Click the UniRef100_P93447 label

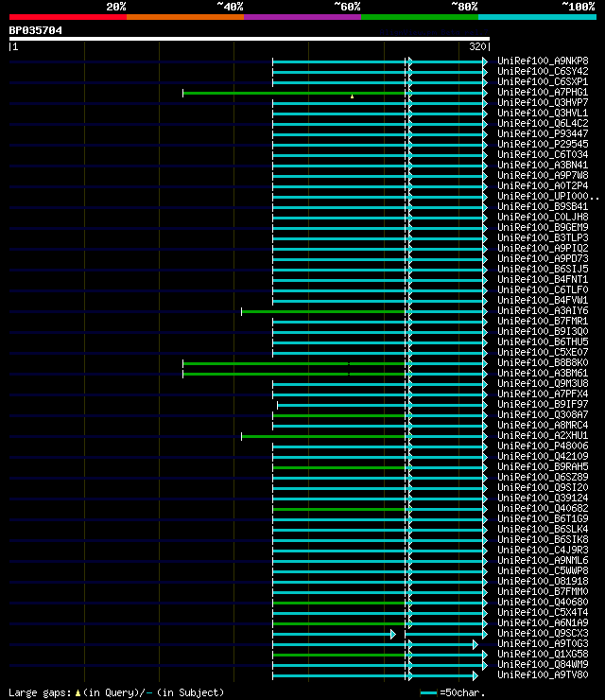(543, 133)
